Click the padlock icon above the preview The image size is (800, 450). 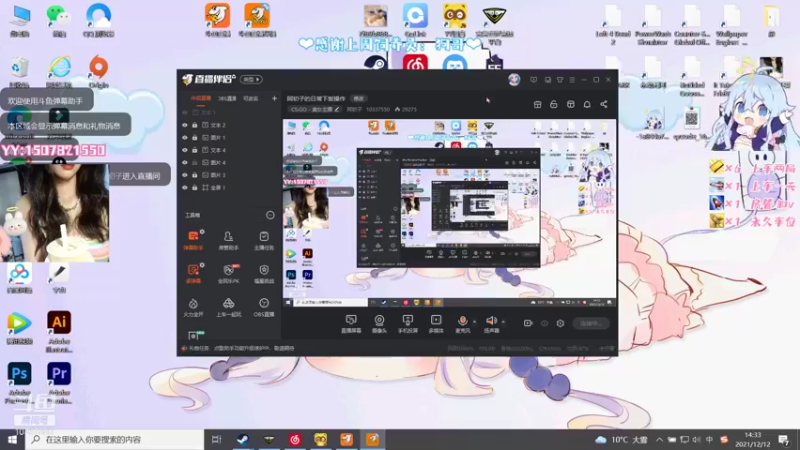tap(554, 104)
